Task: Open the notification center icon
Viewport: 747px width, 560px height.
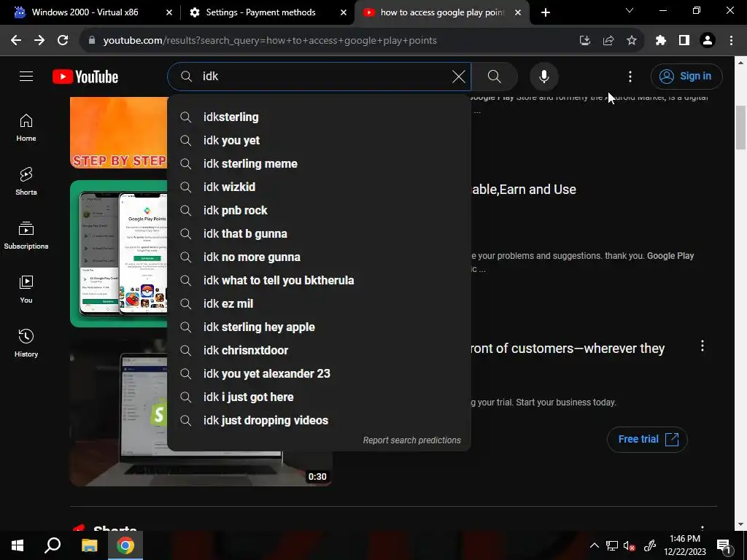Action: (724, 545)
